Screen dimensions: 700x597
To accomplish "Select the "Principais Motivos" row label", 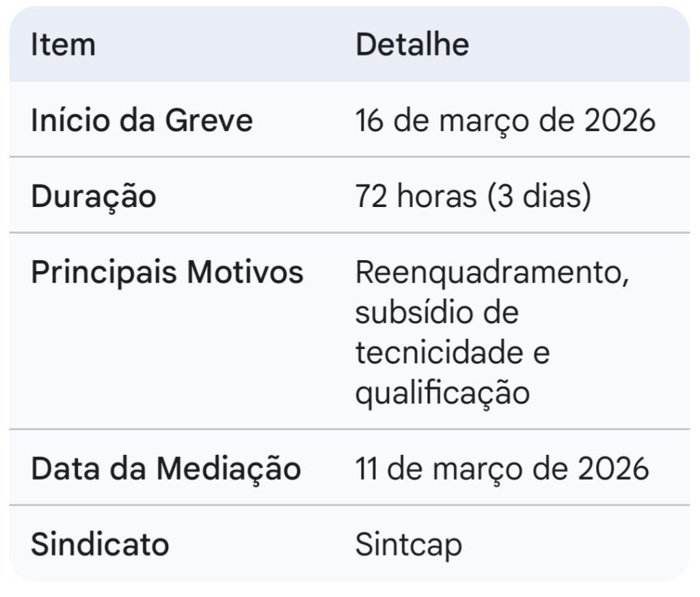I will pos(167,272).
